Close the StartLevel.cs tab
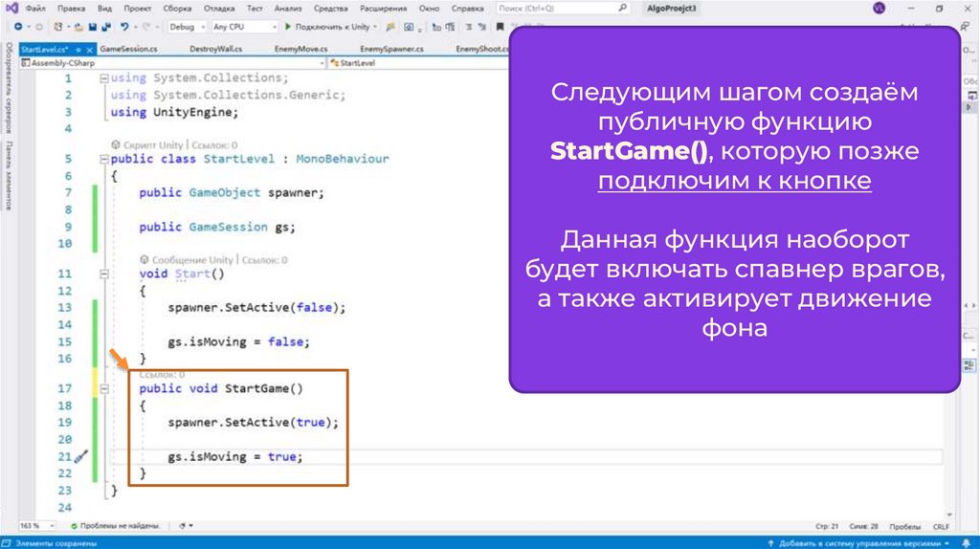The height and width of the screenshot is (549, 980). tap(86, 48)
